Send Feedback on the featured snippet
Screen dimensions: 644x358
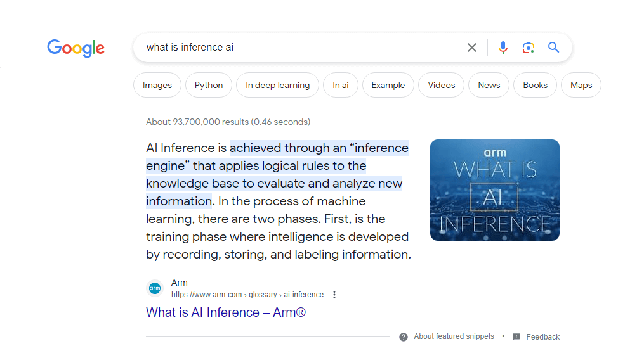[542, 336]
